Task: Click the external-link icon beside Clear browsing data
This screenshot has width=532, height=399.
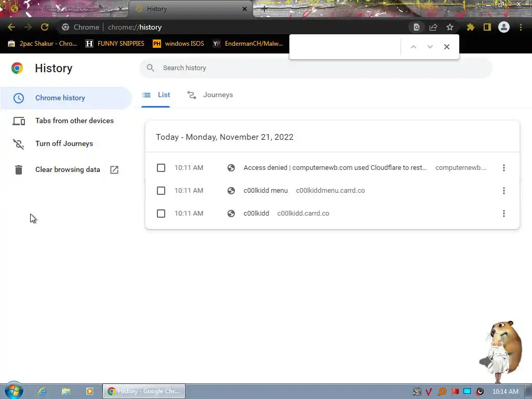Action: click(114, 170)
